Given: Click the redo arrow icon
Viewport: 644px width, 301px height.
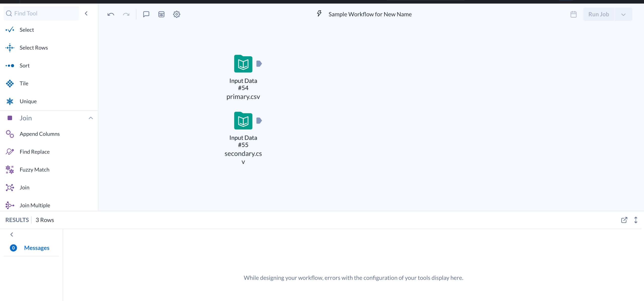Looking at the screenshot, I should [x=126, y=14].
